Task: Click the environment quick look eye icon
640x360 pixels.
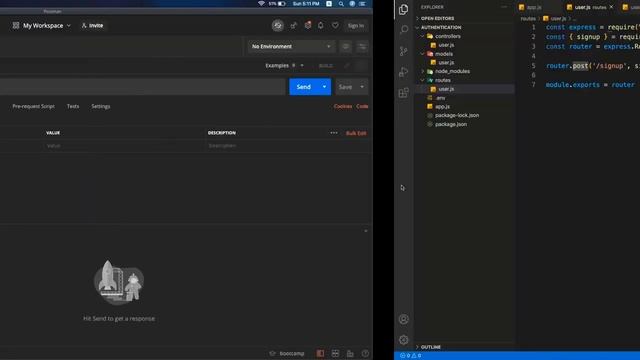Action: click(x=346, y=47)
